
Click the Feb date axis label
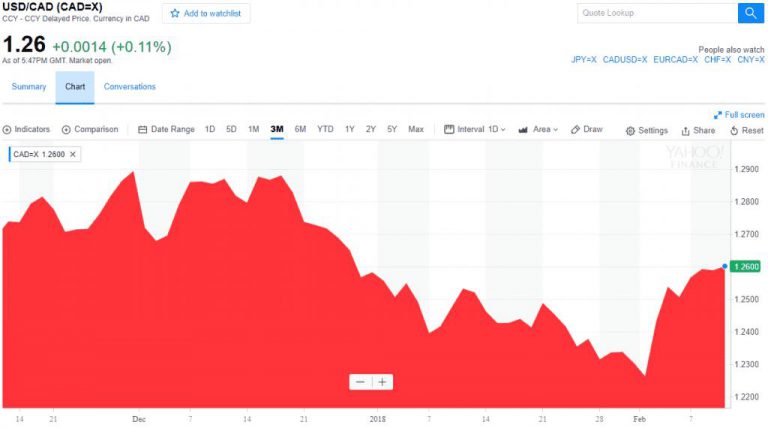click(x=639, y=419)
